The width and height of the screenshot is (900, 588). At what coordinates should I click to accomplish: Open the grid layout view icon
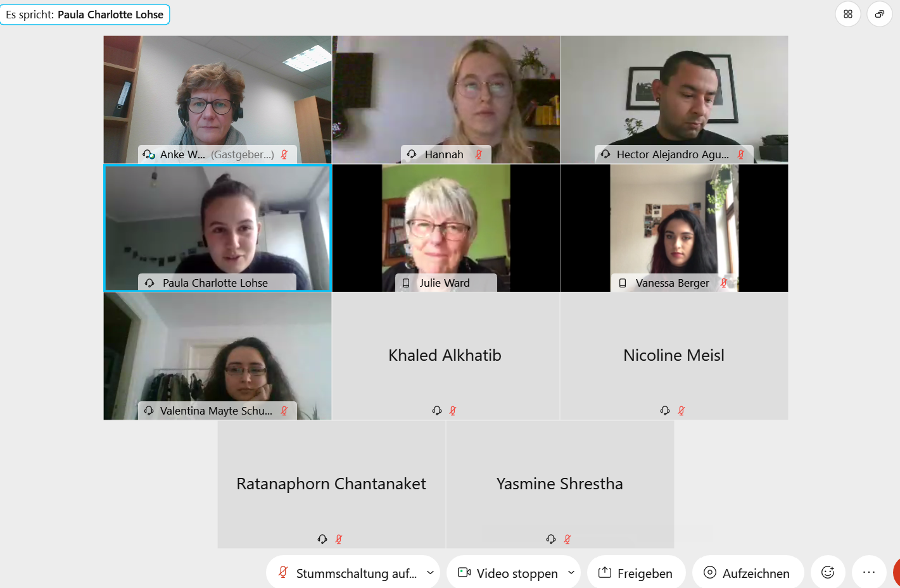(848, 14)
